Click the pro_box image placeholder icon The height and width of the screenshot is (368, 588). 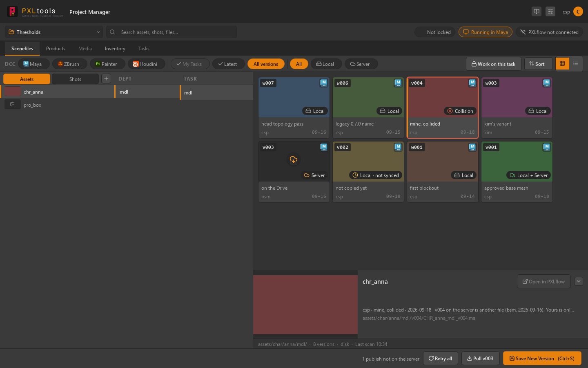(12, 105)
